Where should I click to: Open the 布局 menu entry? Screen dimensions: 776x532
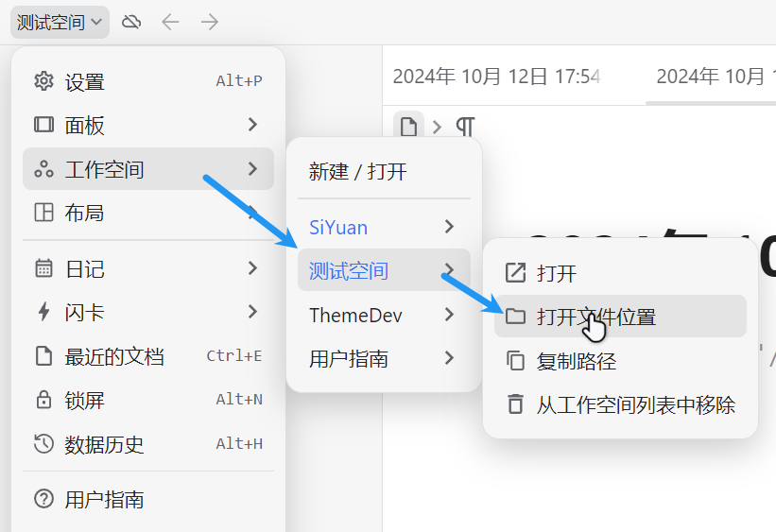148,213
